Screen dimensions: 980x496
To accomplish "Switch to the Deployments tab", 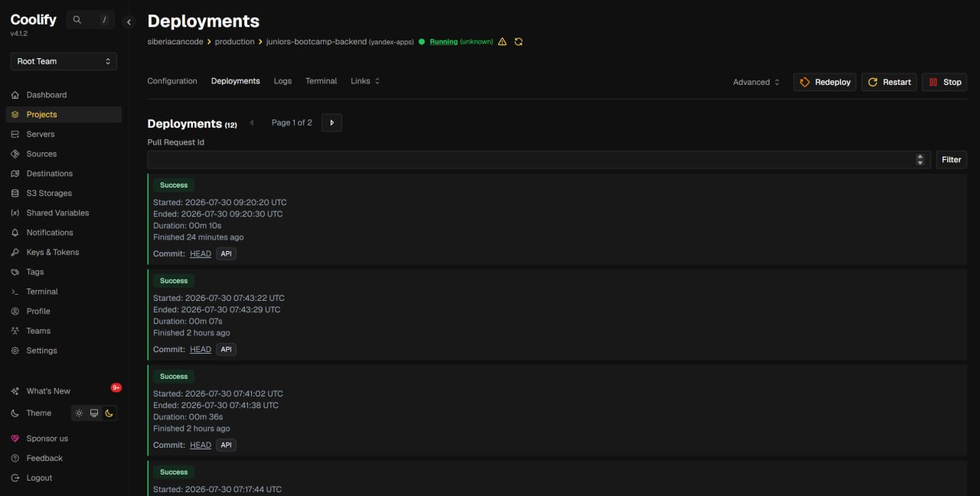I will 236,81.
